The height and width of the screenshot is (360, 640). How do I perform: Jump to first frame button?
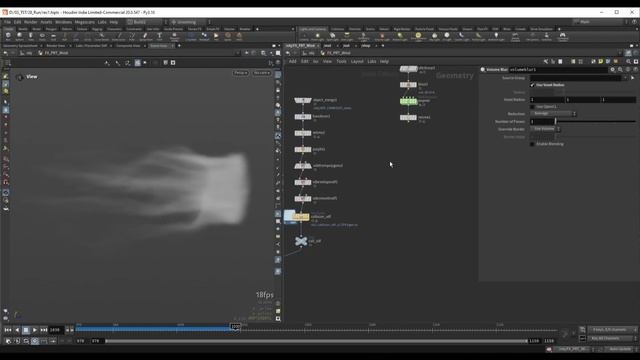coord(8,330)
